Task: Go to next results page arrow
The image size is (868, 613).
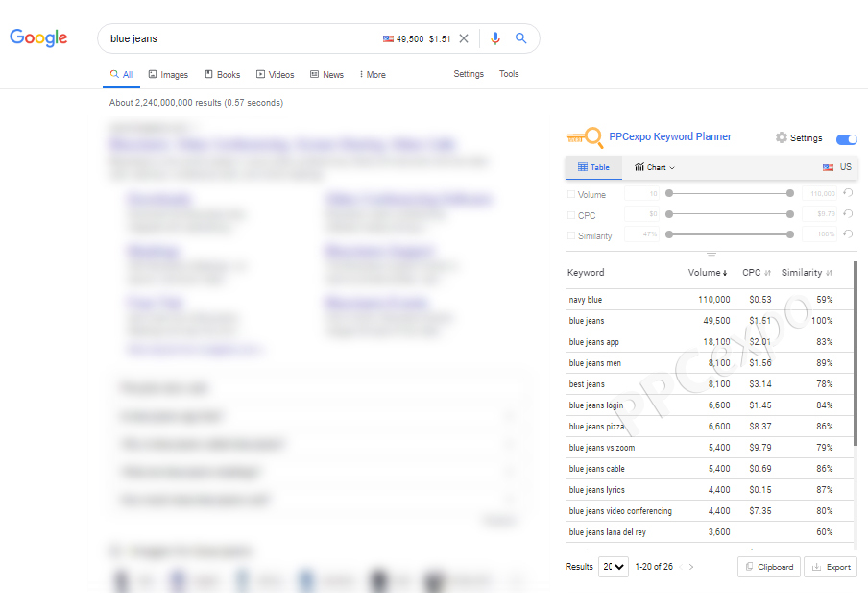Action: click(x=691, y=567)
